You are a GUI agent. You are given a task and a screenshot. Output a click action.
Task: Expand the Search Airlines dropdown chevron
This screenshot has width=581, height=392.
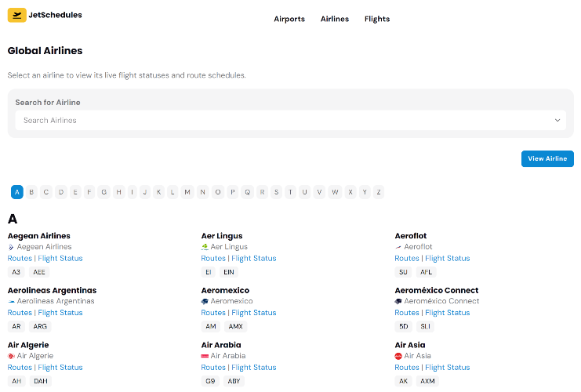557,121
